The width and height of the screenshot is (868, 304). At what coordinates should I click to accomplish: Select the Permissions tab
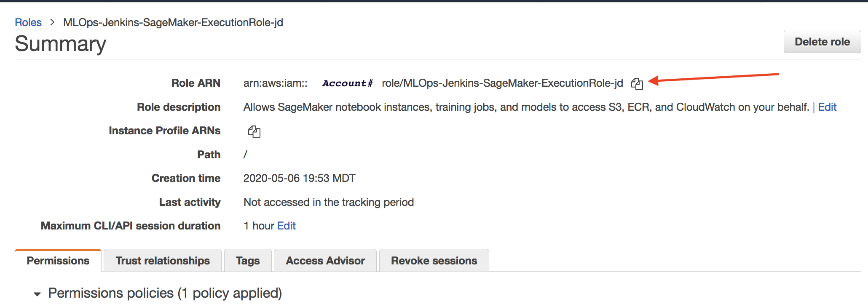pyautogui.click(x=58, y=261)
